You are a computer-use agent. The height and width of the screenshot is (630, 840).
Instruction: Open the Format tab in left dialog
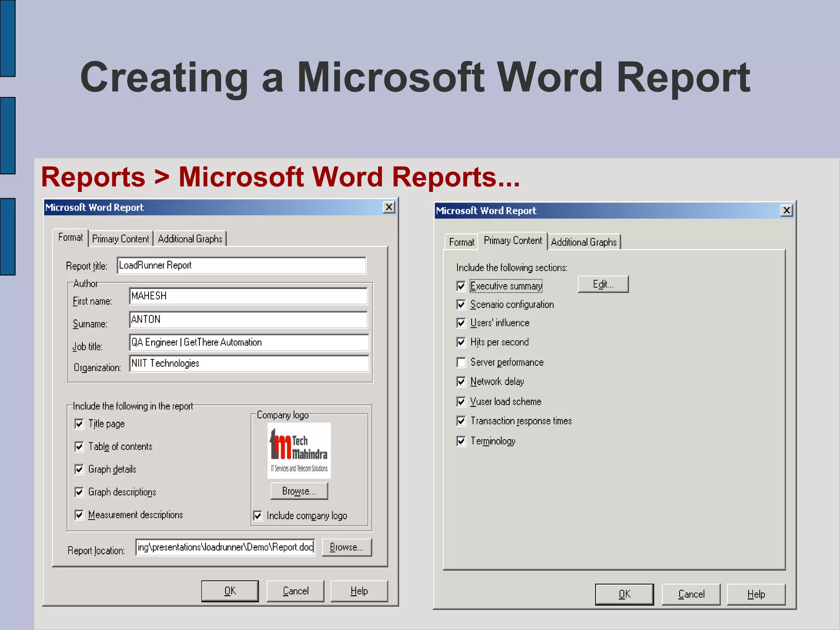(71, 237)
